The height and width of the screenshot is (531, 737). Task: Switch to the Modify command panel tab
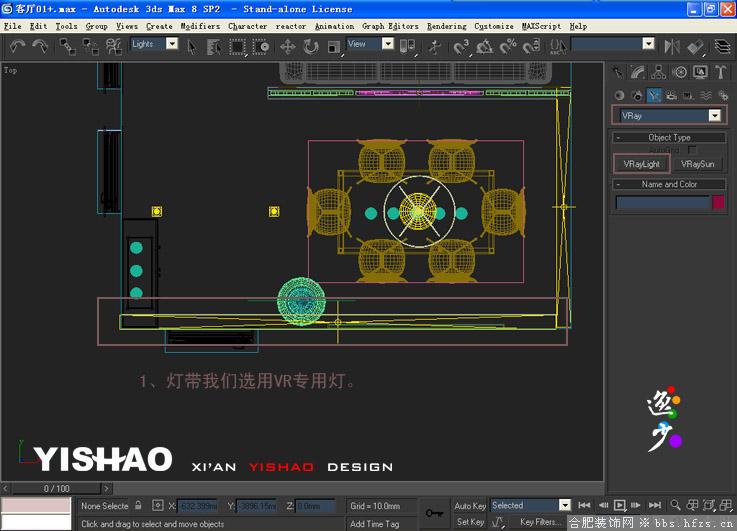pos(638,72)
